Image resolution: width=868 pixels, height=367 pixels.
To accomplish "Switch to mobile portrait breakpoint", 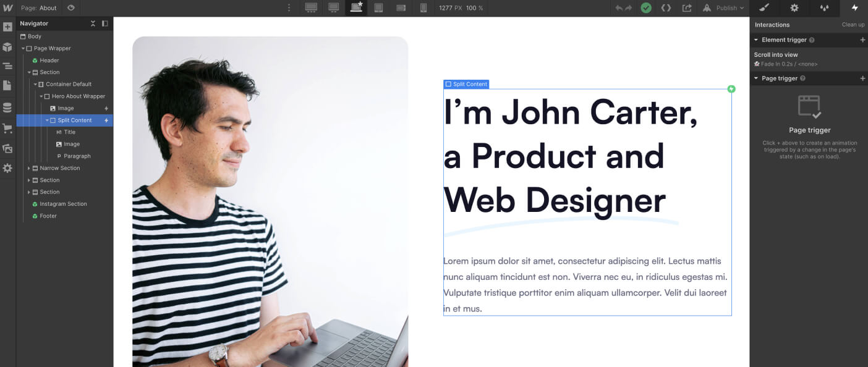I will coord(423,7).
